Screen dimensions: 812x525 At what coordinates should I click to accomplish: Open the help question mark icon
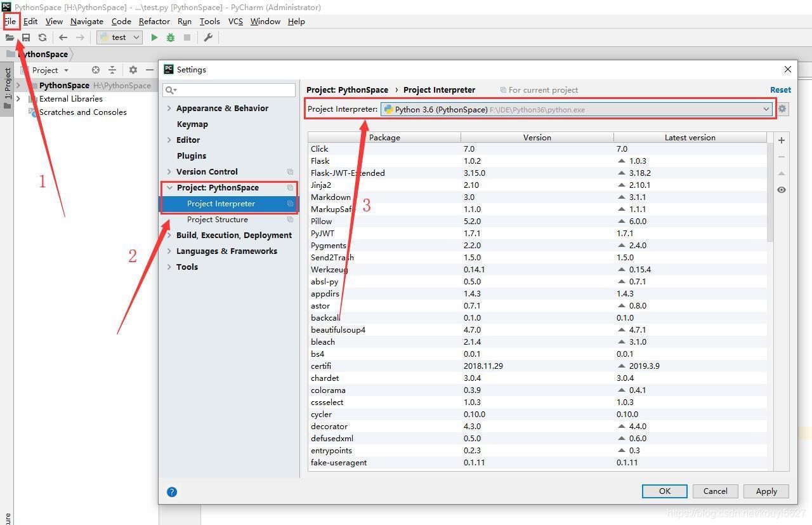click(x=172, y=491)
